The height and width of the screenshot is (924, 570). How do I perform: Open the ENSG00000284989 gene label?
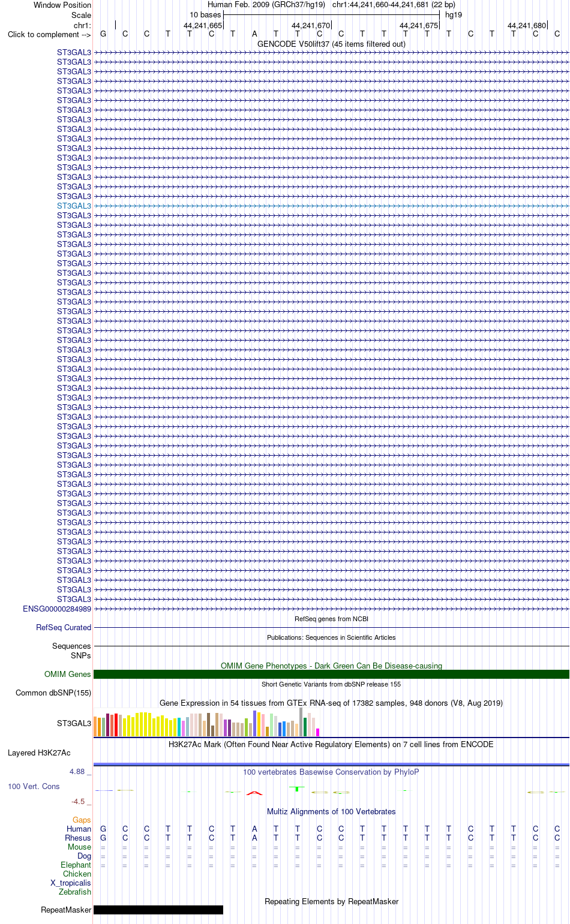pos(57,609)
